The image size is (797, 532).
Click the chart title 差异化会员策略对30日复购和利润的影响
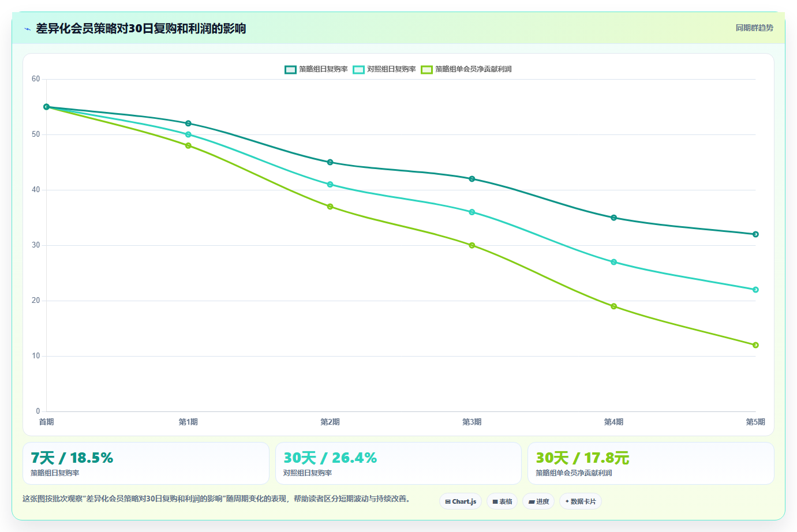[141, 28]
